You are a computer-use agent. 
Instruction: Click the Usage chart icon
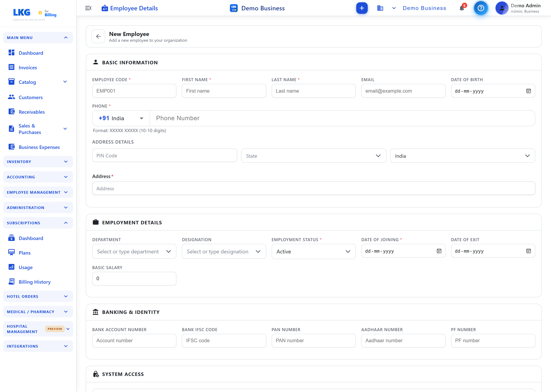click(11, 267)
